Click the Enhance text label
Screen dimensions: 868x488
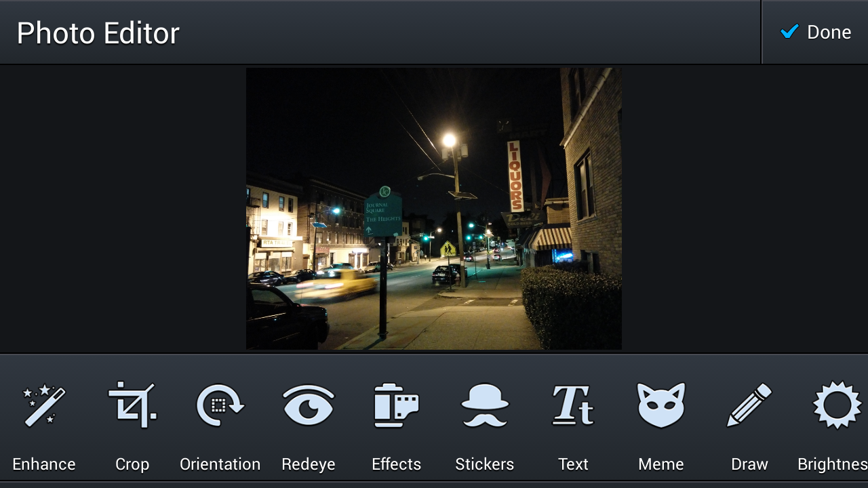pos(44,464)
